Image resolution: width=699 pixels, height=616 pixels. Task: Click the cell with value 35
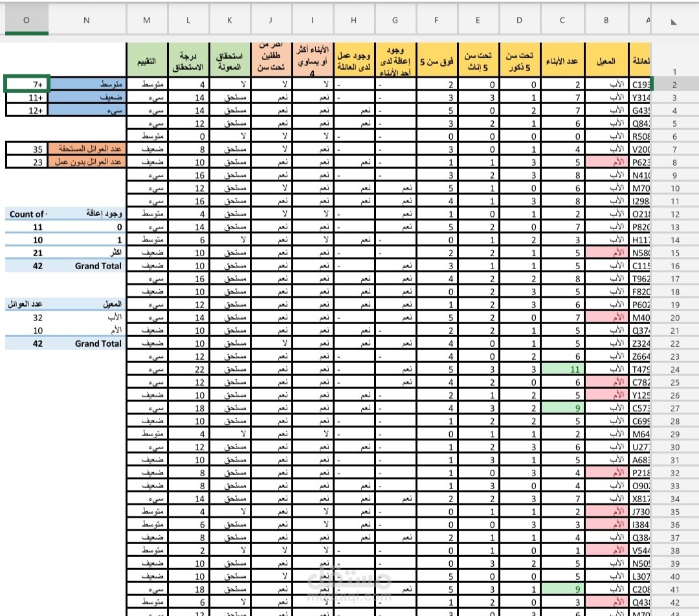click(27, 149)
